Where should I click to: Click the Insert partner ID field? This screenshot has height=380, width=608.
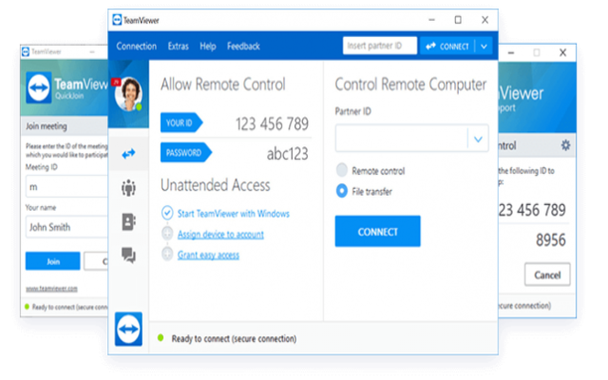click(x=380, y=46)
